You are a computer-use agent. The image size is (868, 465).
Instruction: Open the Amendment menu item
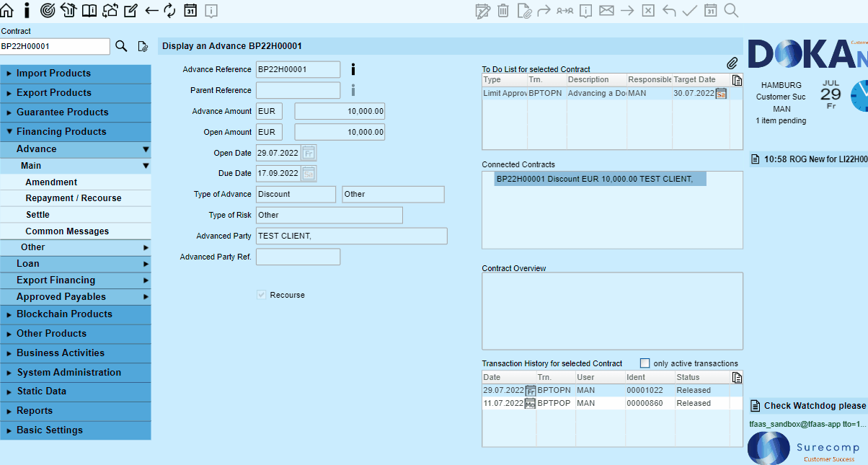51,182
